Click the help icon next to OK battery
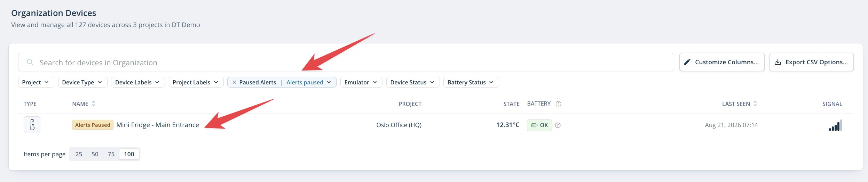 coord(558,125)
